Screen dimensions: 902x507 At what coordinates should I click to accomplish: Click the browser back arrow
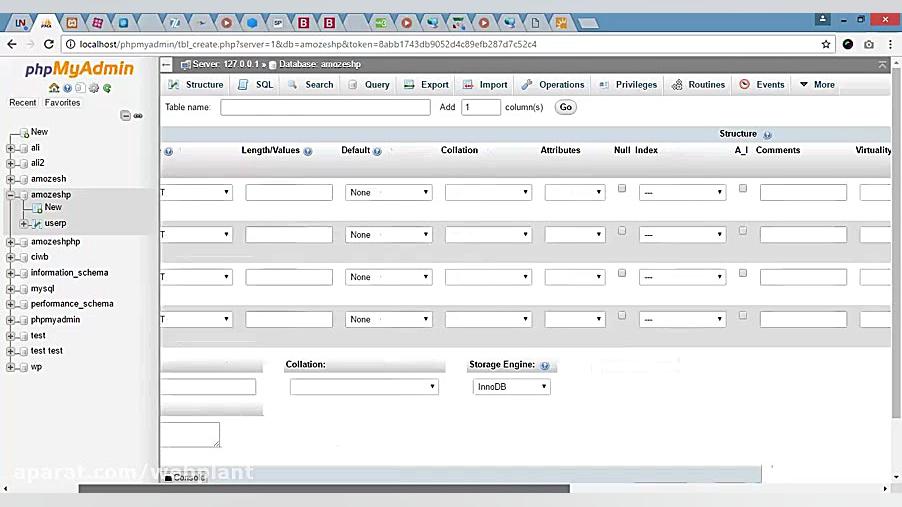12,44
